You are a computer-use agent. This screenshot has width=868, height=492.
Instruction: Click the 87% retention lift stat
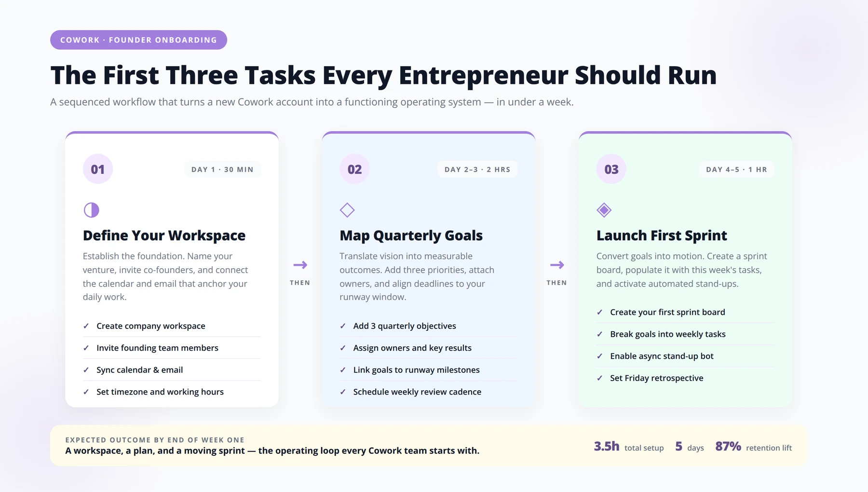[754, 447]
